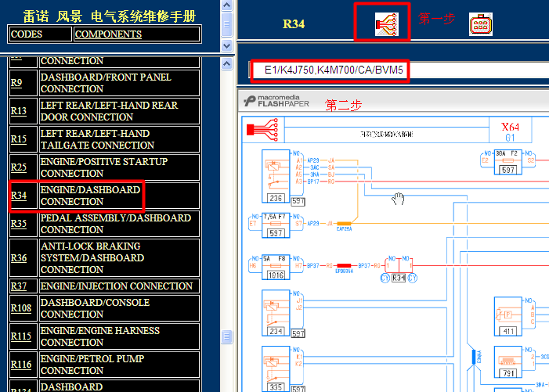
Task: Click the R34 connector label in diagram
Action: [x=399, y=278]
